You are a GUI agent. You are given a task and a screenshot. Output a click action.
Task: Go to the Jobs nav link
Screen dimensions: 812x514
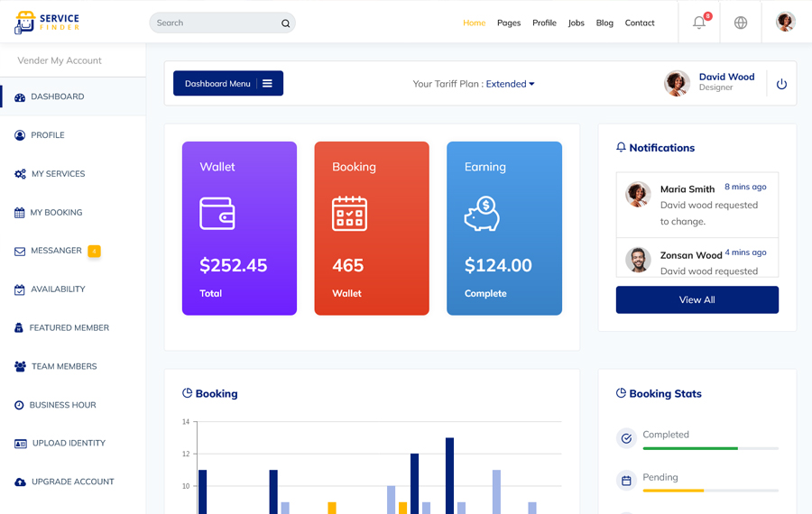coord(577,23)
